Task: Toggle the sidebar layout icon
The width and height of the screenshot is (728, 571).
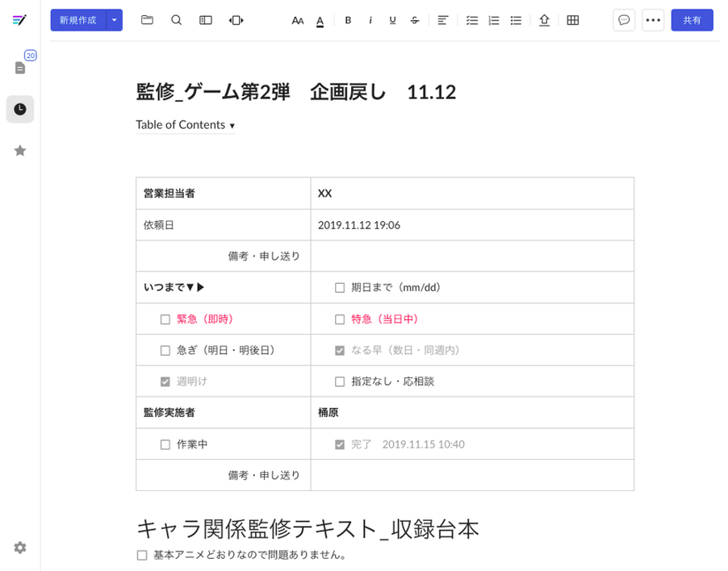Action: (x=205, y=20)
